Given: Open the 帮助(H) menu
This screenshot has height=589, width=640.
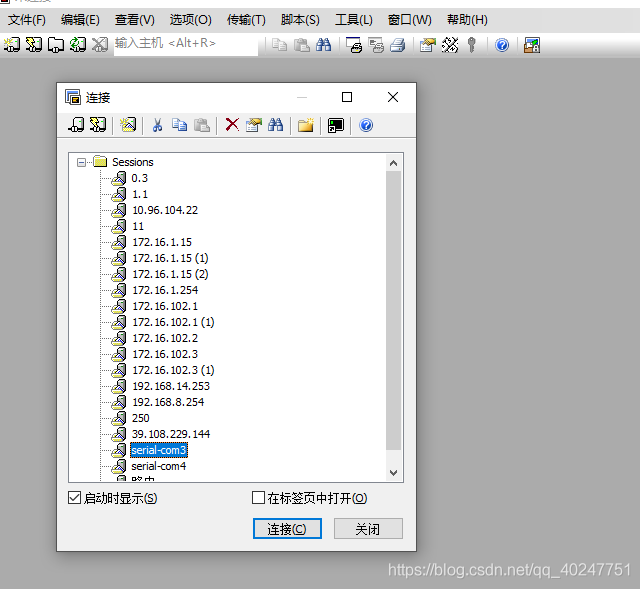Looking at the screenshot, I should pos(467,20).
